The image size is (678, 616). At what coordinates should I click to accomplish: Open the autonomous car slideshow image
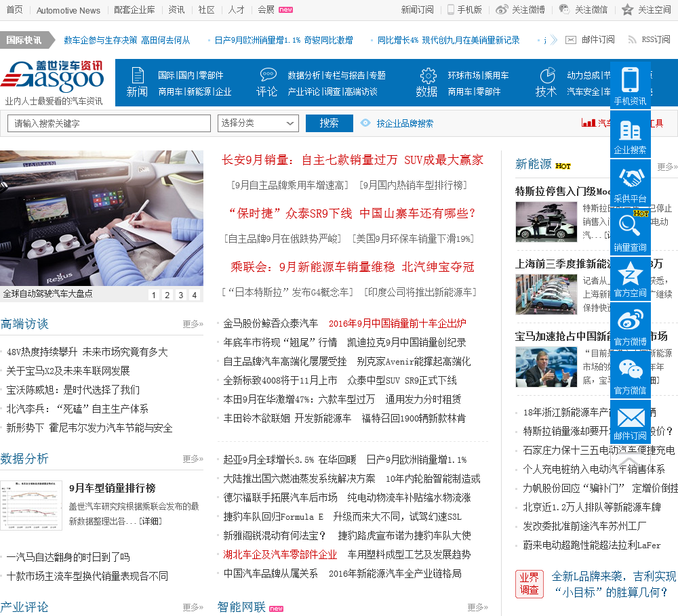[x=102, y=218]
